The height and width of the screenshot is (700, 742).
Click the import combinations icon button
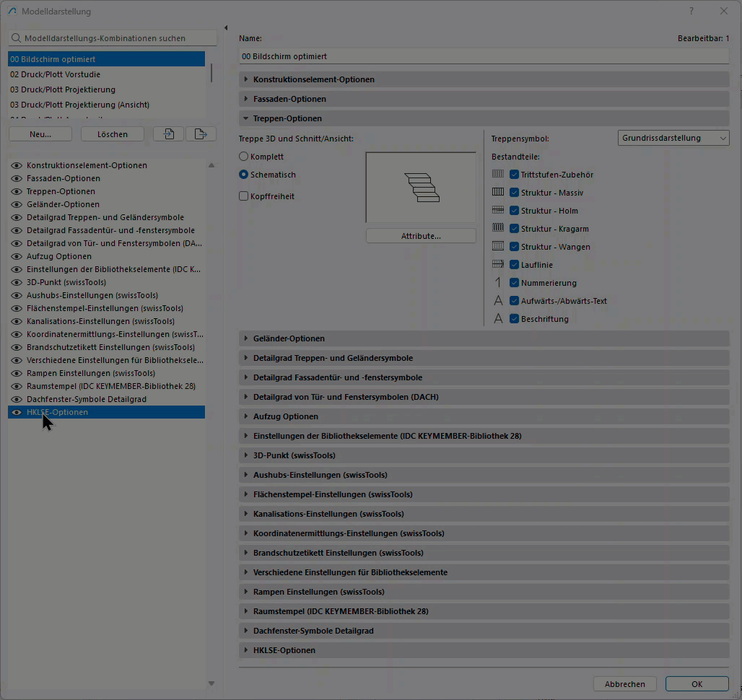click(168, 134)
